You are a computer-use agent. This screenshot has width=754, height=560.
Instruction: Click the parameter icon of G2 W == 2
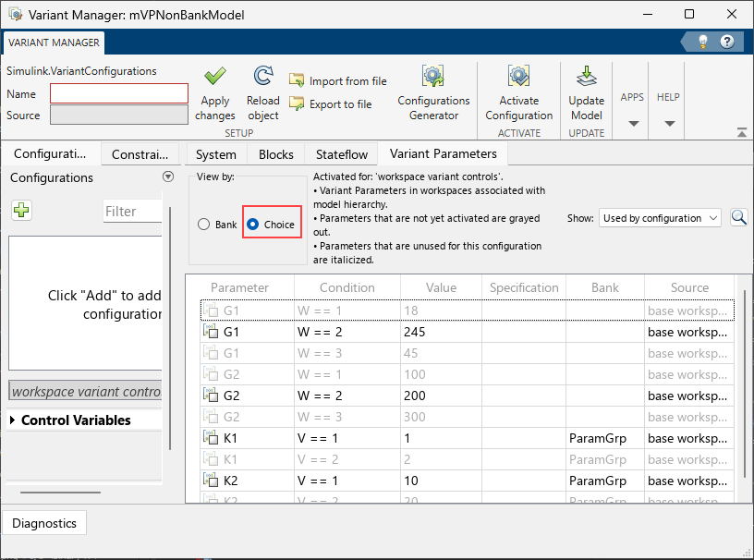coord(211,395)
